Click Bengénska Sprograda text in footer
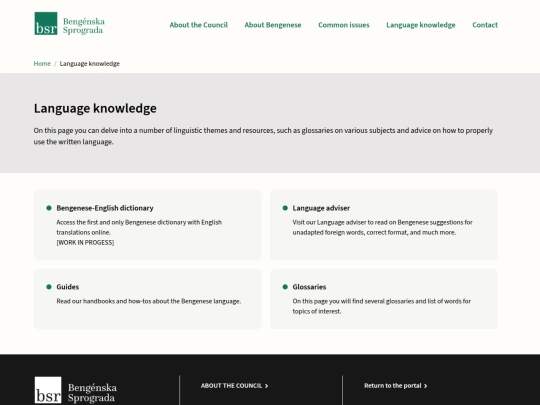 pyautogui.click(x=92, y=393)
